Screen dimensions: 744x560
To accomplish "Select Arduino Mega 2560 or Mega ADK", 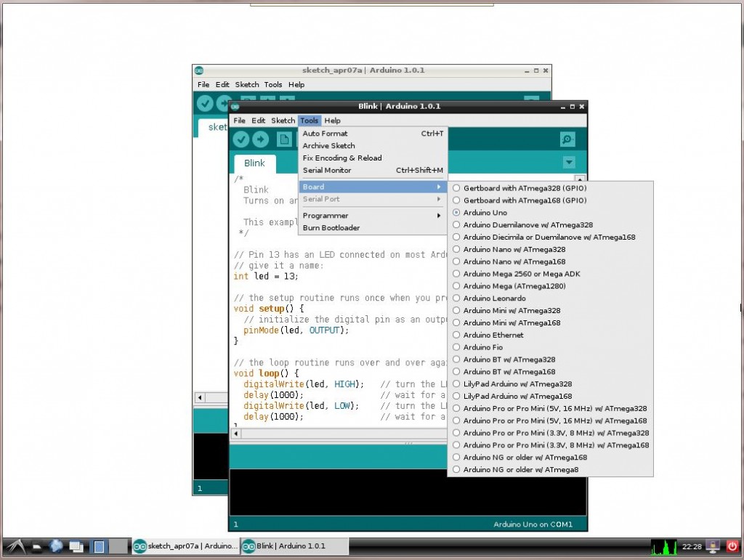I will (522, 274).
